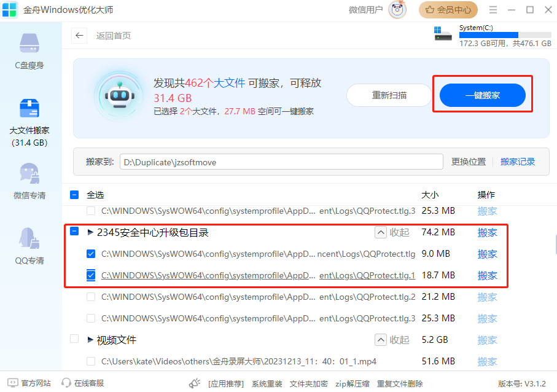This screenshot has height=392, width=557.
Task: Click the file list vertical scrollbar
Action: [x=556, y=245]
